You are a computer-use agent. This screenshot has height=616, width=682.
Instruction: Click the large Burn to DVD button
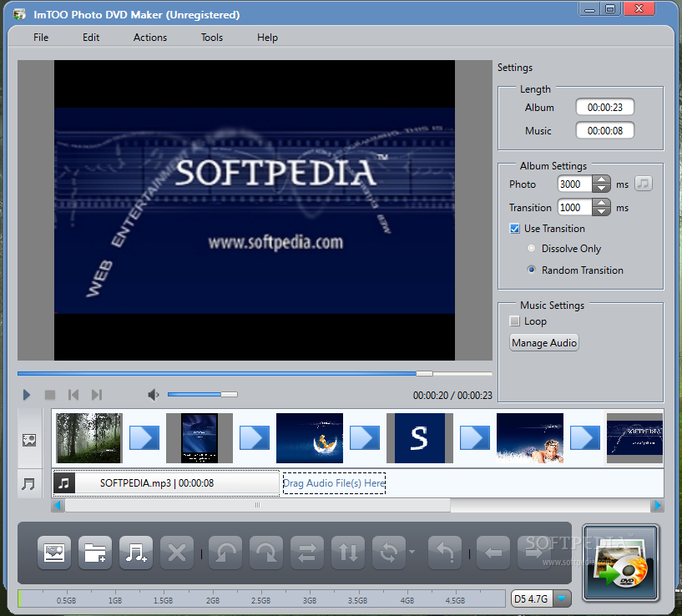621,563
